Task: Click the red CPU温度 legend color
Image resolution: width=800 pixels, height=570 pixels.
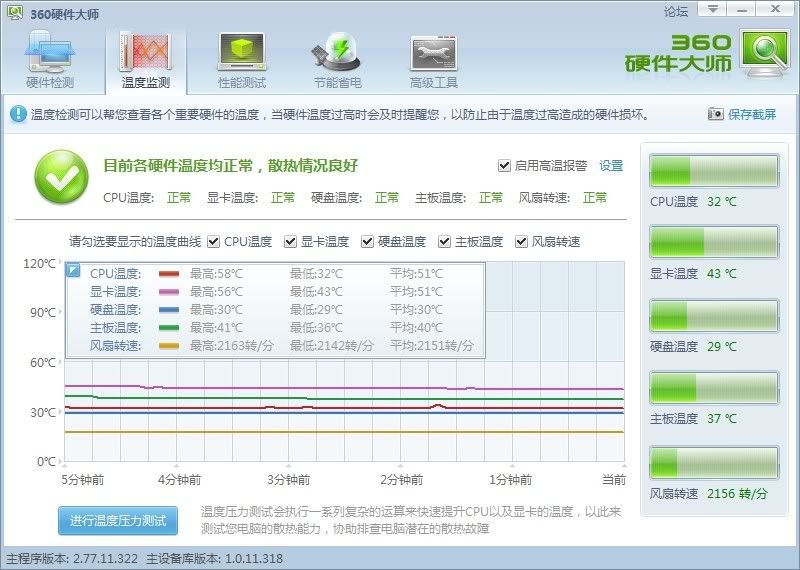Action: pyautogui.click(x=169, y=274)
